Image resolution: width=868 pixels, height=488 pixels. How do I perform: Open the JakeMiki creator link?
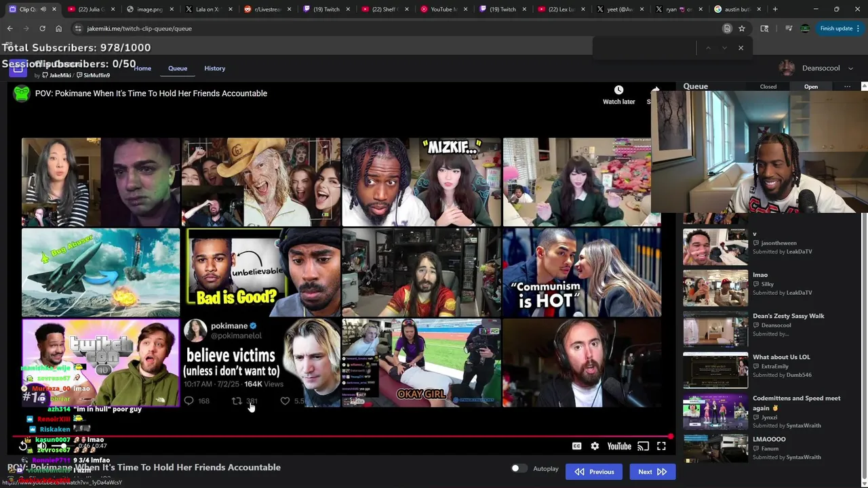click(56, 75)
